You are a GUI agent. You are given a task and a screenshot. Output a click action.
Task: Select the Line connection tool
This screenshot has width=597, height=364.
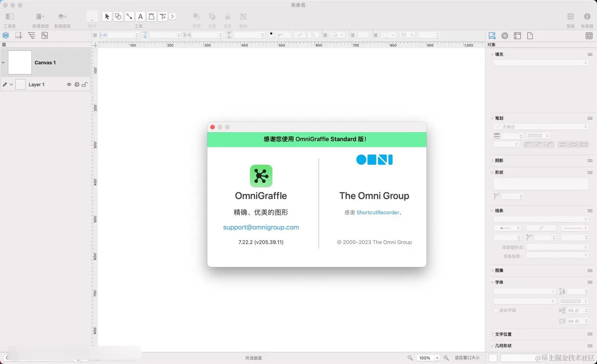[x=129, y=16]
